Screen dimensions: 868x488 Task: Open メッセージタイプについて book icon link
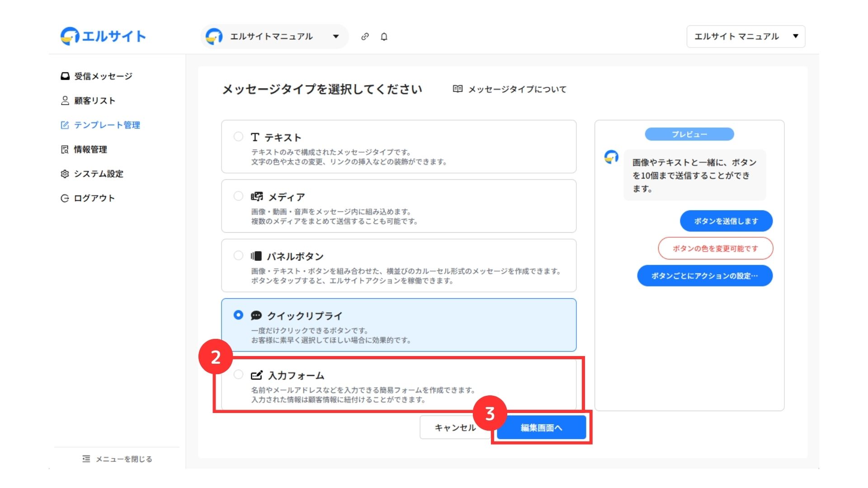click(458, 89)
